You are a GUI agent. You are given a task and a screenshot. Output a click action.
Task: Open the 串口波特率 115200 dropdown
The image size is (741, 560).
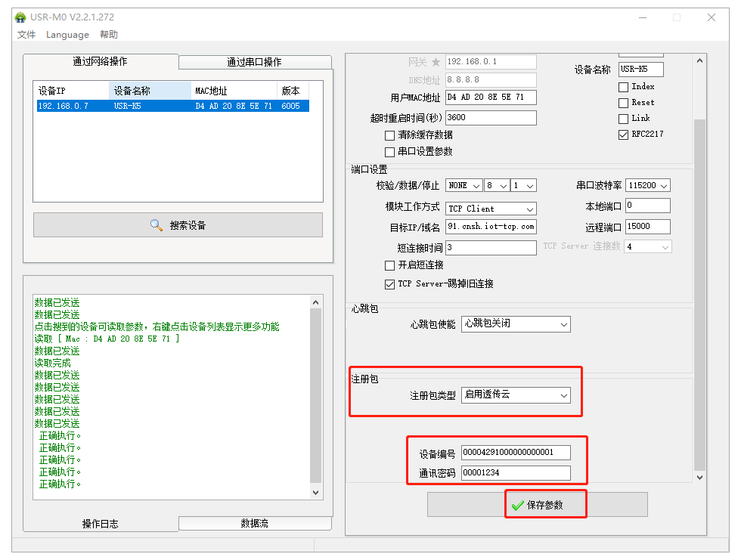click(648, 185)
